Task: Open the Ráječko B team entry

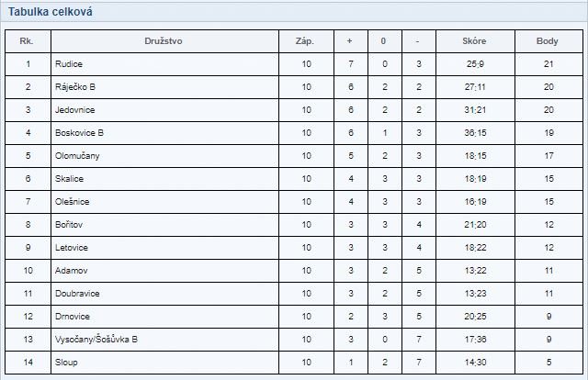Action: (75, 87)
